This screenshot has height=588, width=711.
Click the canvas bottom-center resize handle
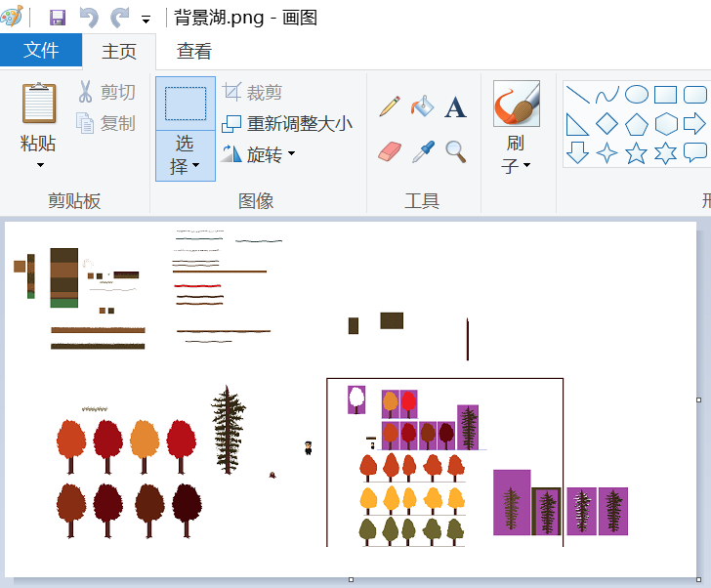(351, 579)
